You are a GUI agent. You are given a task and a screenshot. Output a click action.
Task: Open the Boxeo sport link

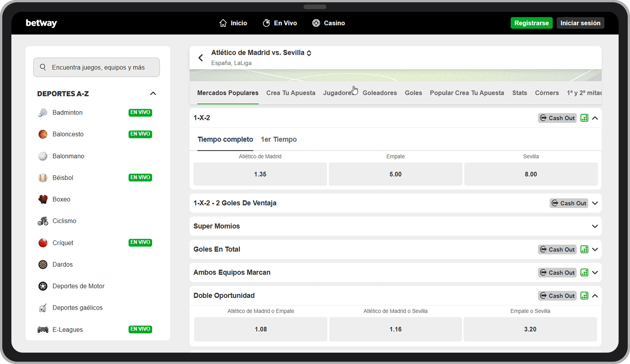61,199
